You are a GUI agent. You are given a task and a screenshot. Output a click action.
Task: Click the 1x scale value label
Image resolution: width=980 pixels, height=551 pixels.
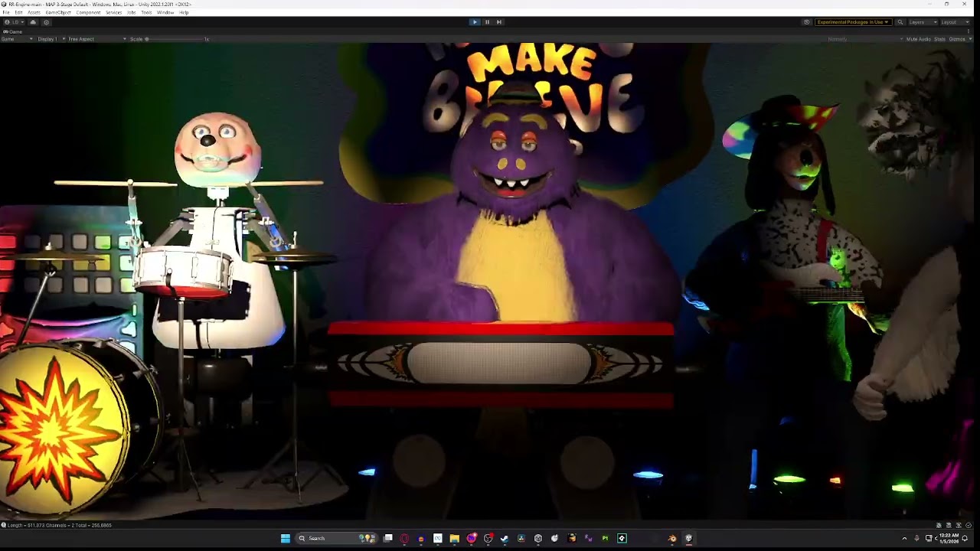click(206, 39)
